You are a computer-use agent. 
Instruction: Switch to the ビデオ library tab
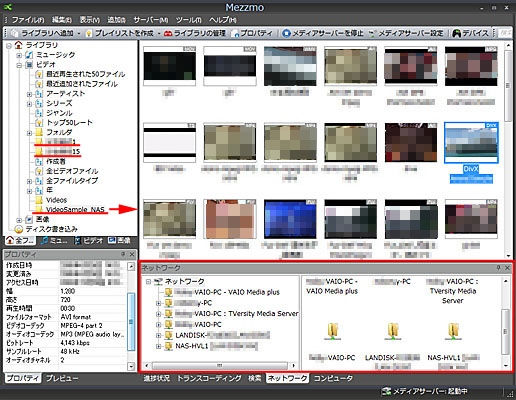(89, 240)
